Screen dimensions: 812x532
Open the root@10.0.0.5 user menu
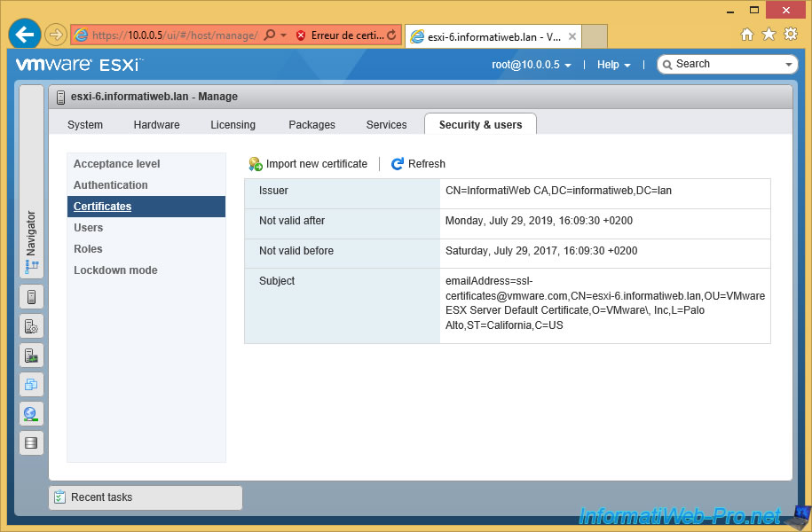point(532,65)
